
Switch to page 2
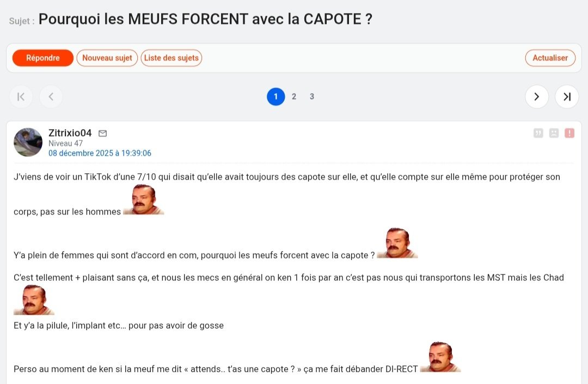click(x=294, y=97)
